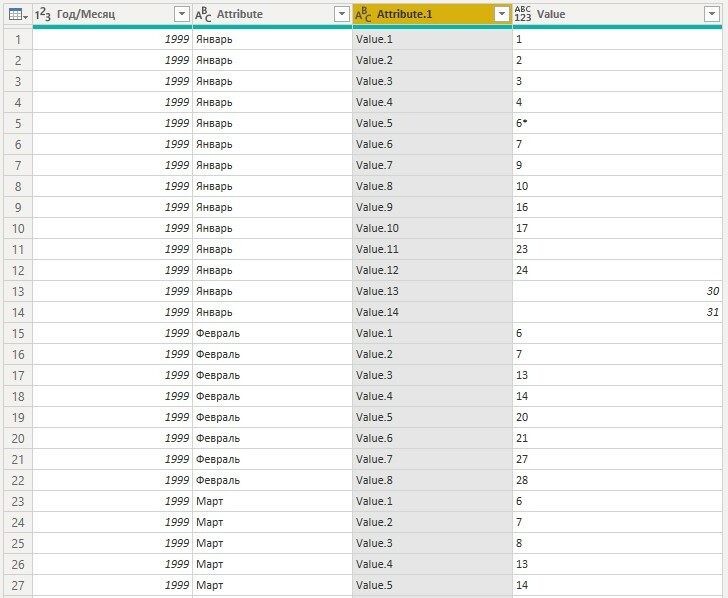
Task: Select the Attribute column header
Action: tap(273, 14)
